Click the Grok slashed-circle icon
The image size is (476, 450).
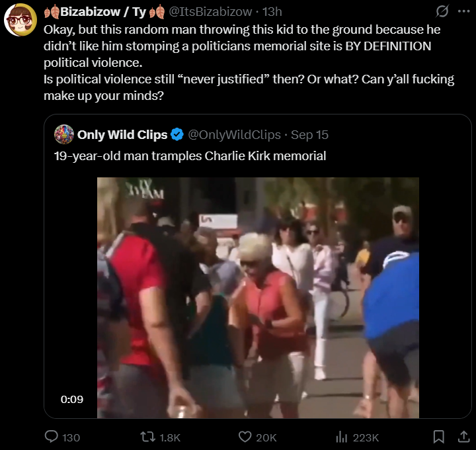[x=442, y=11]
